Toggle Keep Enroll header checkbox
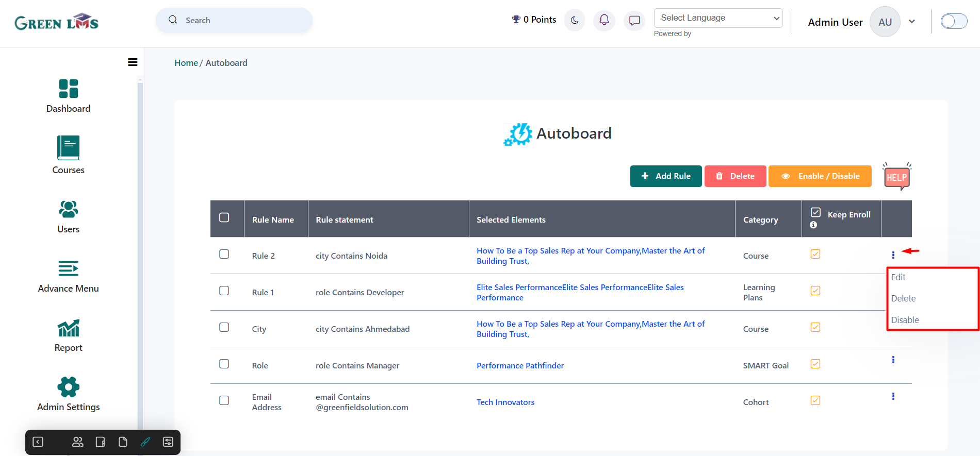This screenshot has height=456, width=980. tap(815, 212)
